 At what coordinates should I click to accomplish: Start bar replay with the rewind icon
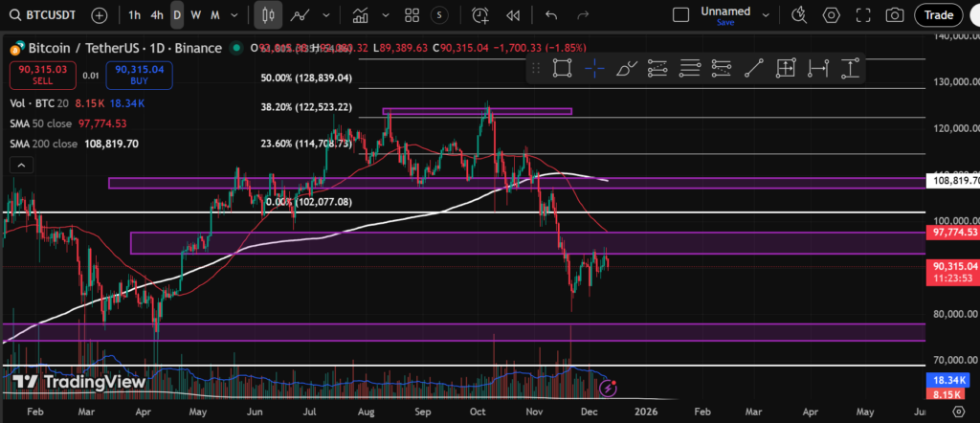point(513,15)
